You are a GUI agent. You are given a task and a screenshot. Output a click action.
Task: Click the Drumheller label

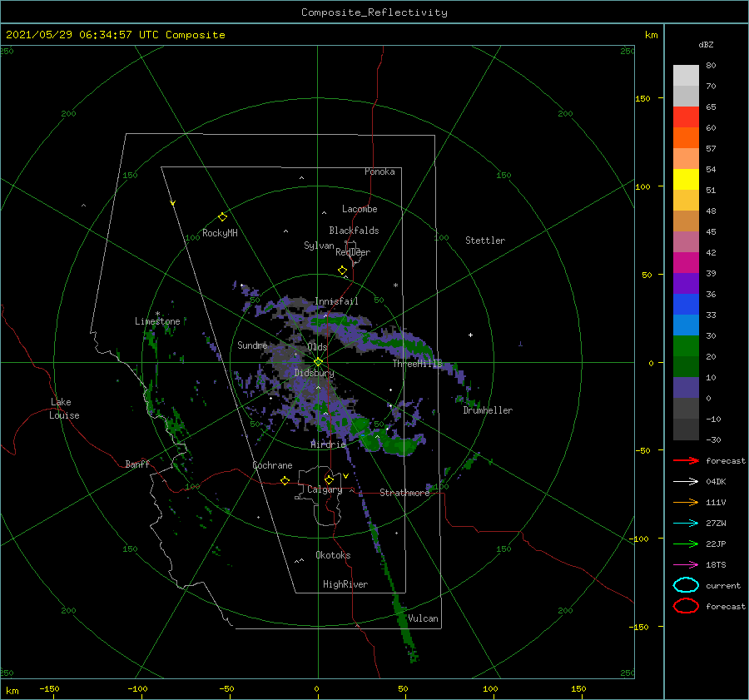tap(488, 410)
